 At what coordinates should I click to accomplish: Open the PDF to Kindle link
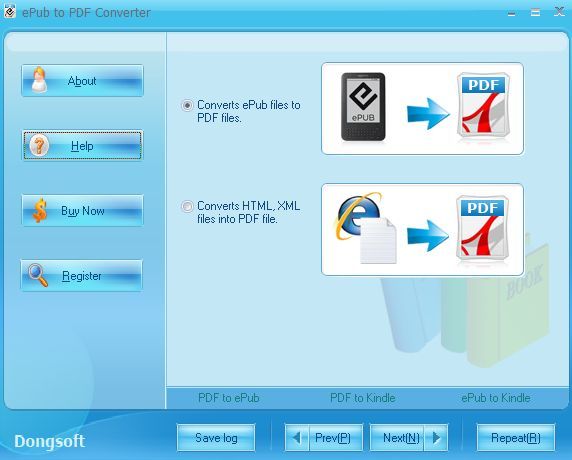tap(363, 398)
